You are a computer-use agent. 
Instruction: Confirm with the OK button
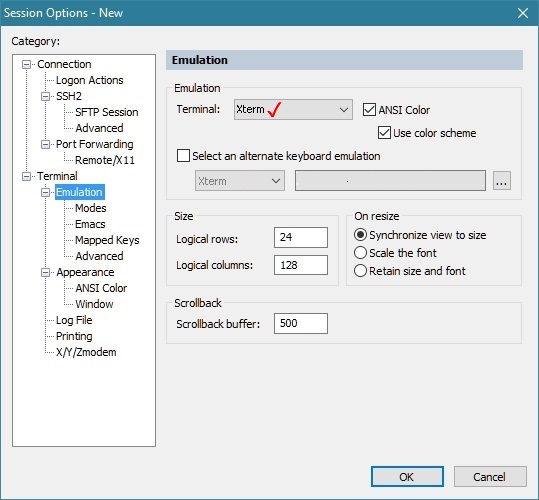pos(407,477)
